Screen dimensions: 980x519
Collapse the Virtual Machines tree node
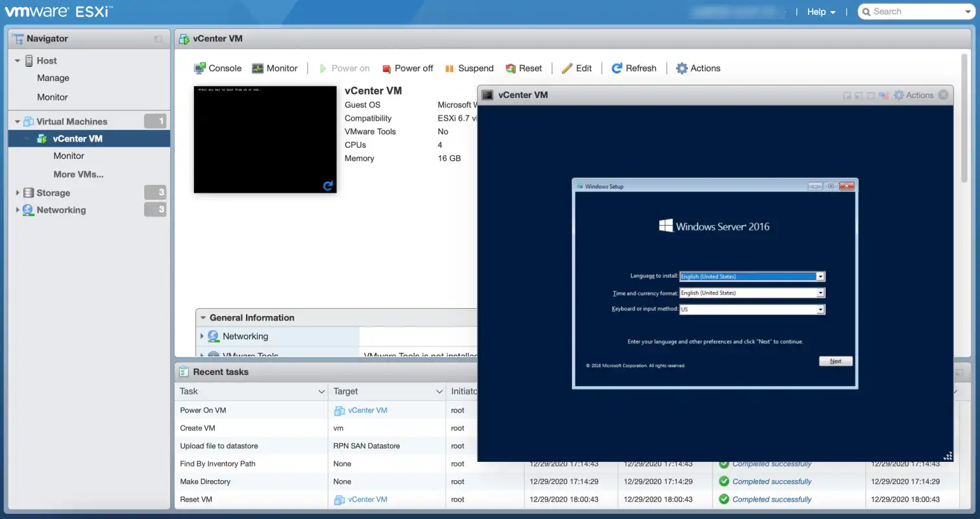point(18,121)
